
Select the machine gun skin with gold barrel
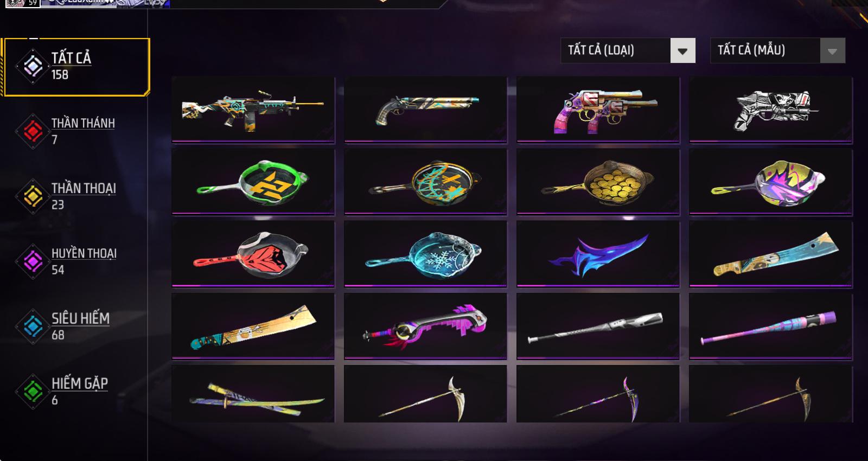click(x=253, y=110)
